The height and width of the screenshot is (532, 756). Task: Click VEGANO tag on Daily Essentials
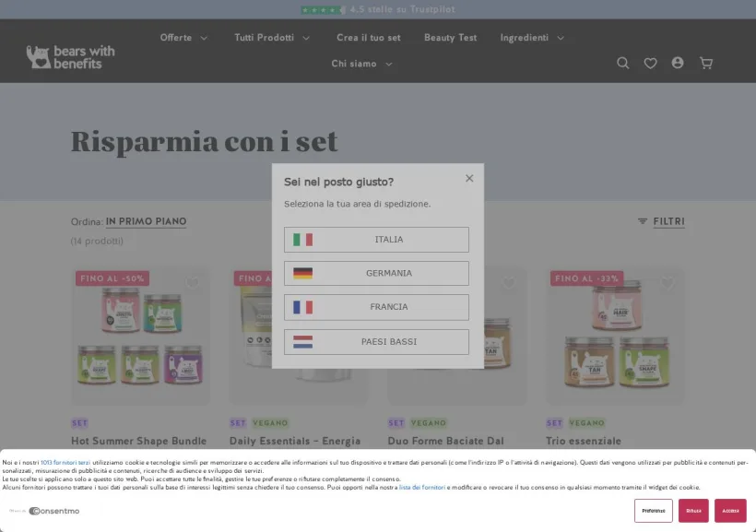click(x=270, y=423)
